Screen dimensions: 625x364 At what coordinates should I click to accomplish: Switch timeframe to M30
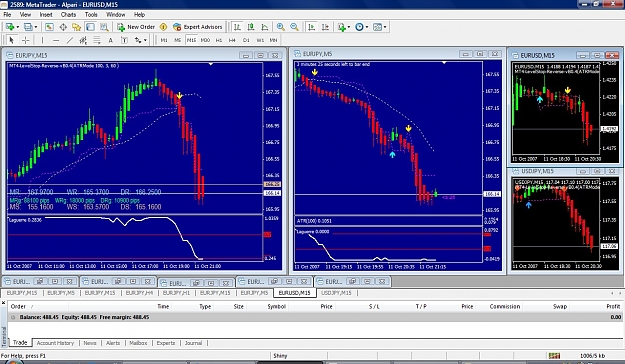pos(205,40)
